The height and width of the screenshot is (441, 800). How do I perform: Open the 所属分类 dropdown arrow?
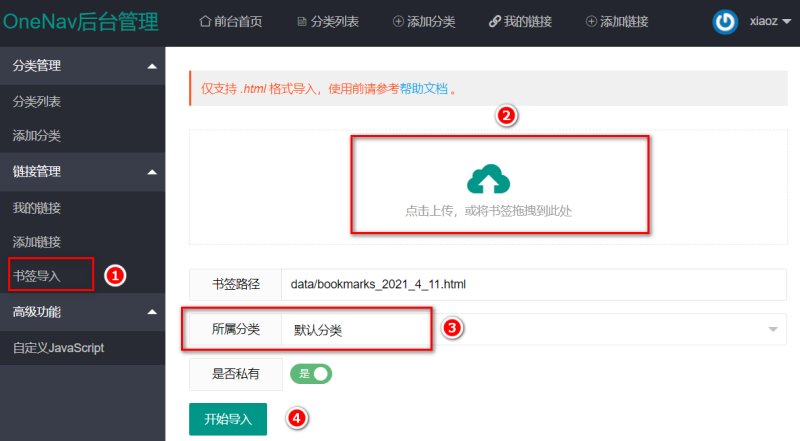(x=773, y=329)
